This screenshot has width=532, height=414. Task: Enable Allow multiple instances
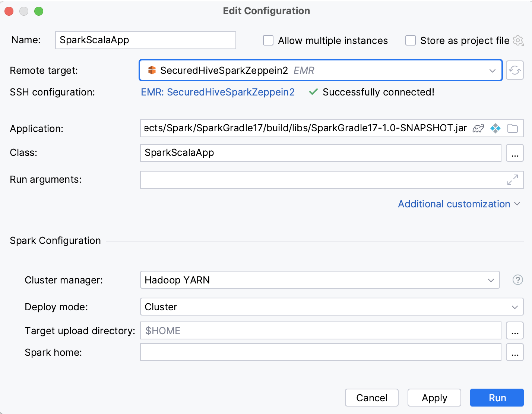[x=268, y=40]
